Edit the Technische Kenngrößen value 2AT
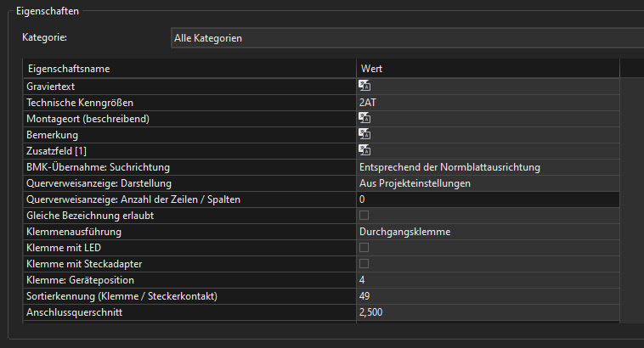This screenshot has width=644, height=348. pyautogui.click(x=488, y=103)
